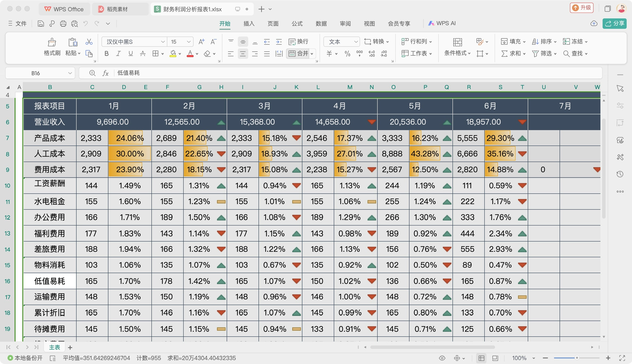Open the font name dropdown 汉仪中黑S
The width and height of the screenshot is (632, 364).
pyautogui.click(x=163, y=41)
